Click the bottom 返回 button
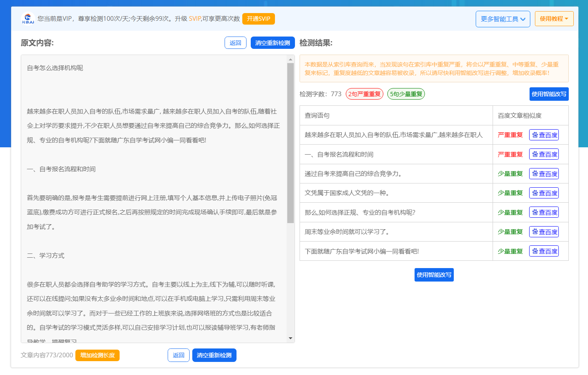This screenshot has width=588, height=375. pyautogui.click(x=179, y=355)
